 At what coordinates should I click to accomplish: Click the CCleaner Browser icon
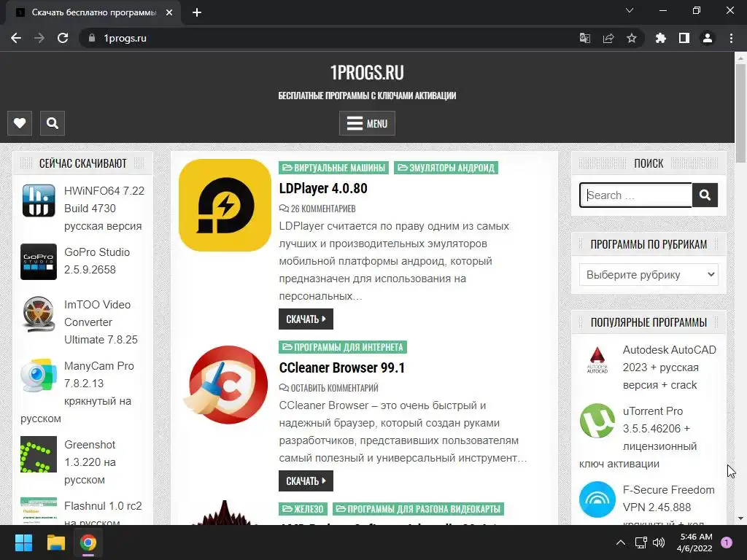(x=225, y=385)
